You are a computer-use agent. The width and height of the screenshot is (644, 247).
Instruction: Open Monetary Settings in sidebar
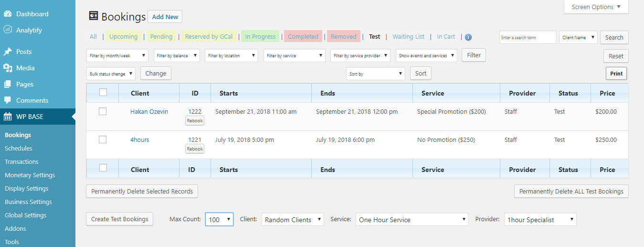(30, 175)
